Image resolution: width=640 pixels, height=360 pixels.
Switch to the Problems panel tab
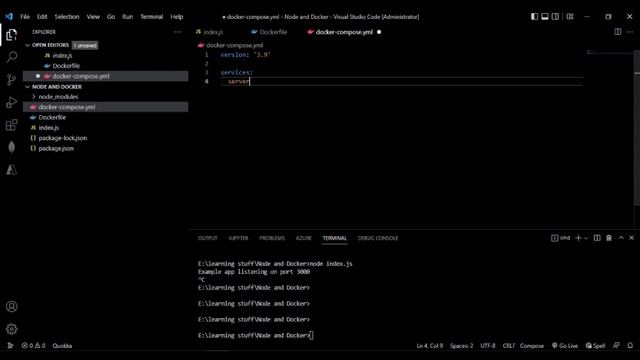(272, 238)
